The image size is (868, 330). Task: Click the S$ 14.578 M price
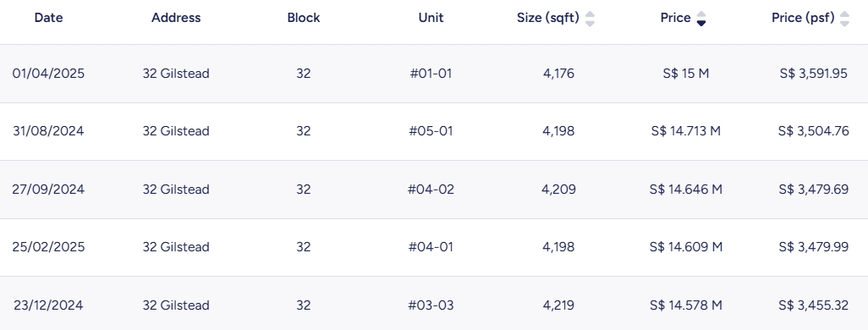click(686, 305)
